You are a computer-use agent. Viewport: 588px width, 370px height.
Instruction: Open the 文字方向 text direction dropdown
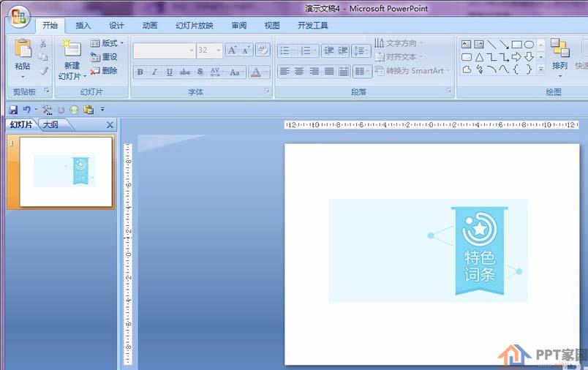click(x=399, y=43)
